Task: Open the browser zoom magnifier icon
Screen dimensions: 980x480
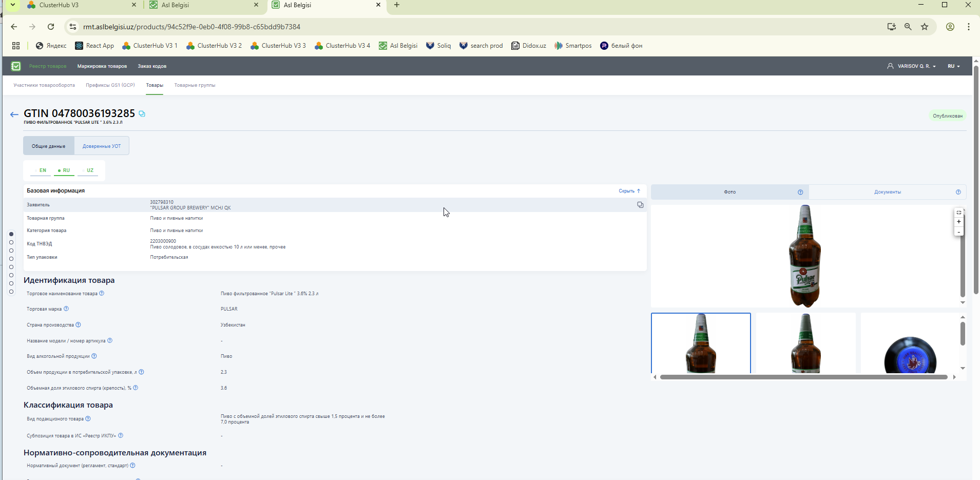Action: pos(908,27)
